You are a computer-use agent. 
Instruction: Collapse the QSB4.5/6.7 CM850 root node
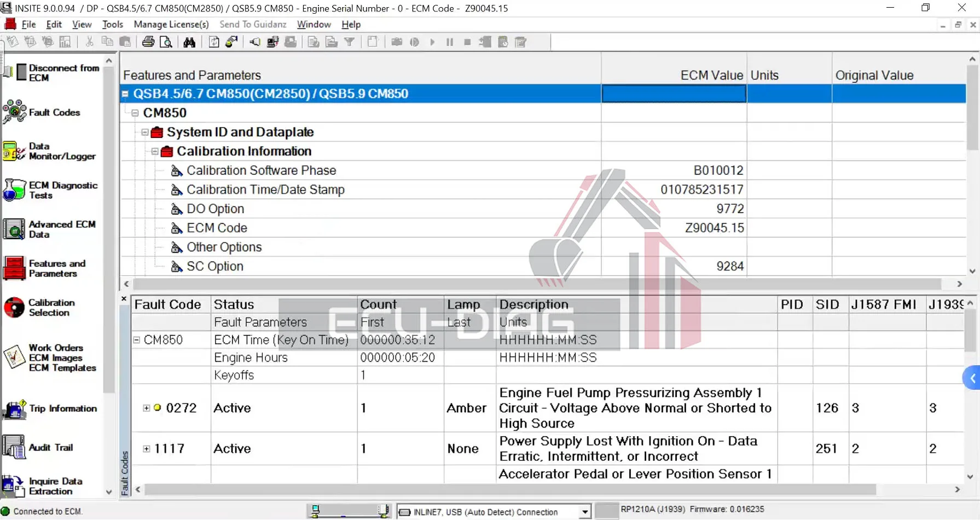(x=125, y=94)
